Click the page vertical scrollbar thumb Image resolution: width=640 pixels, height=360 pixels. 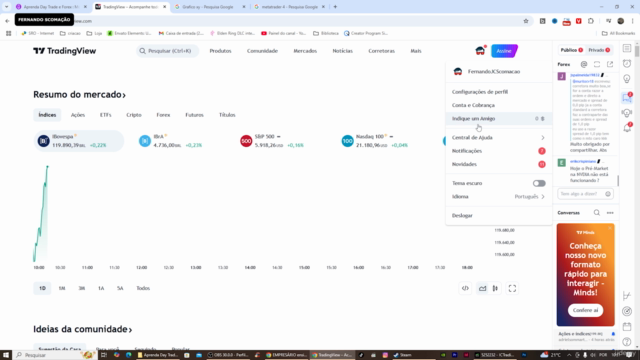[637, 51]
